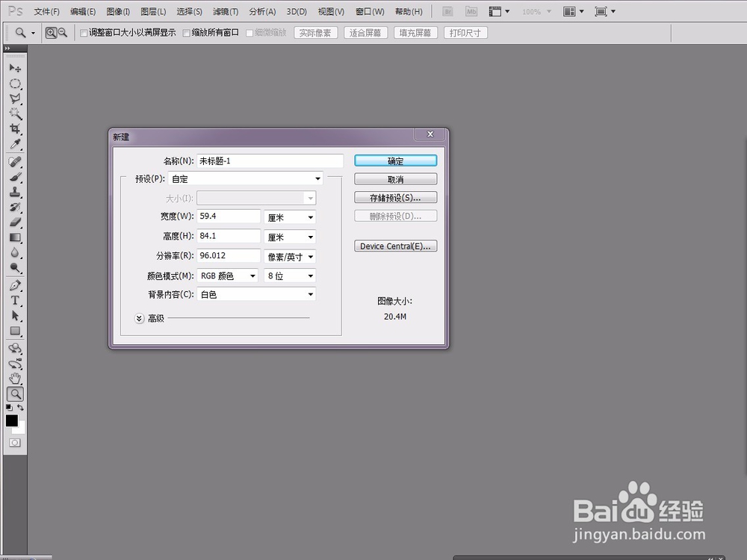
Task: Select the Eyedropper tool
Action: 15,144
